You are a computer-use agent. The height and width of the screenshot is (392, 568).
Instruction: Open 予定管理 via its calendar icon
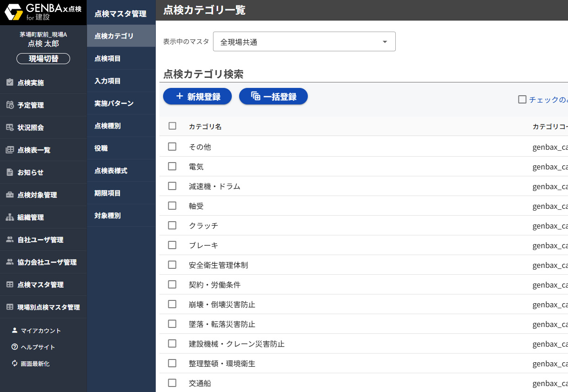[x=10, y=105]
